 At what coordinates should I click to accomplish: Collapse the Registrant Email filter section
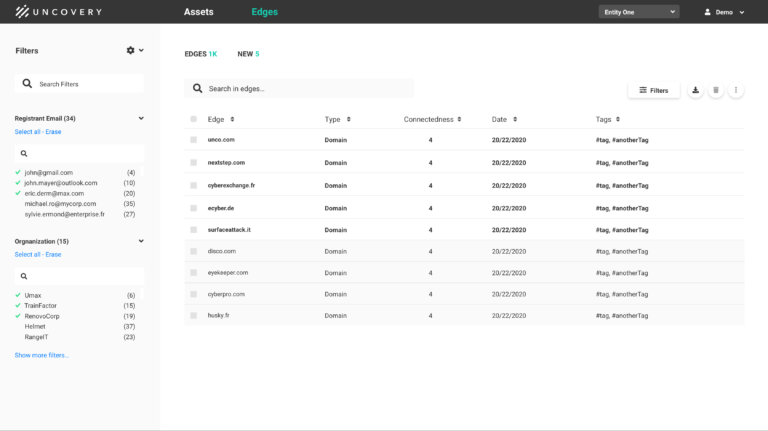141,118
